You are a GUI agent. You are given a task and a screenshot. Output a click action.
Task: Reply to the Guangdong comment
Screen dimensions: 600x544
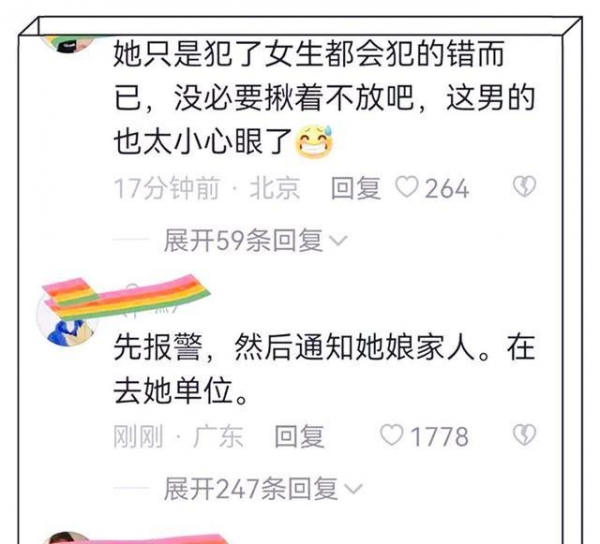pos(300,436)
